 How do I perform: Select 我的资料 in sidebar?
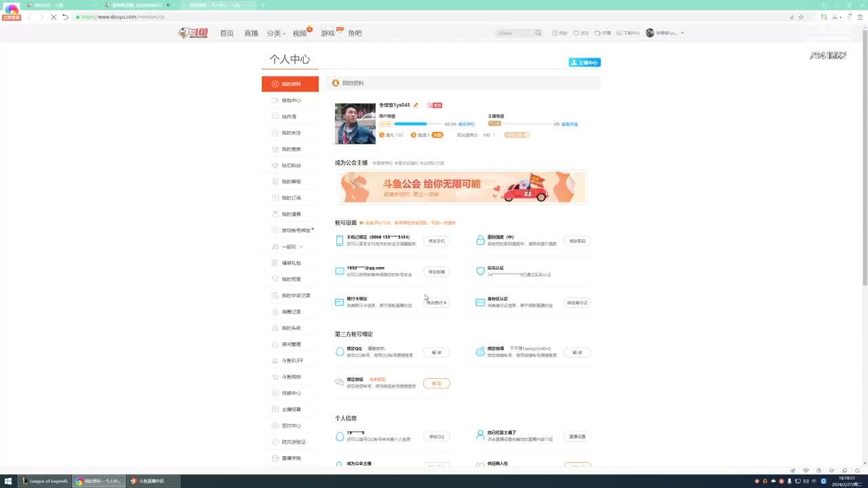pyautogui.click(x=290, y=84)
